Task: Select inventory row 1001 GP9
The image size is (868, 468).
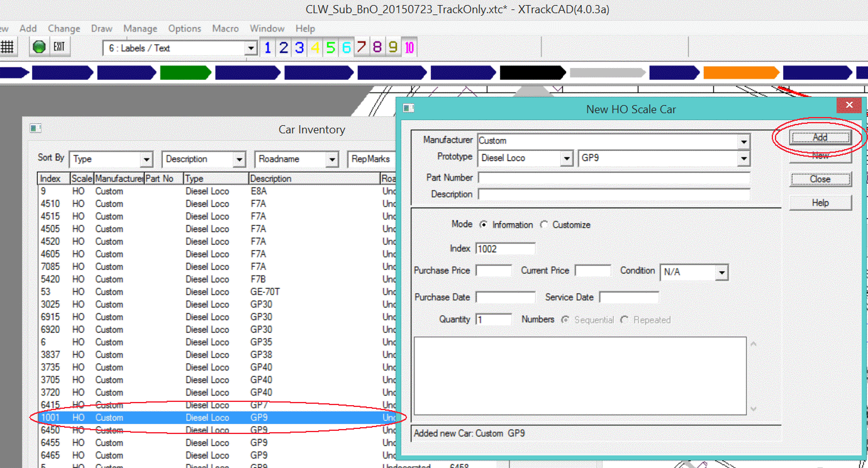Action: pyautogui.click(x=217, y=418)
